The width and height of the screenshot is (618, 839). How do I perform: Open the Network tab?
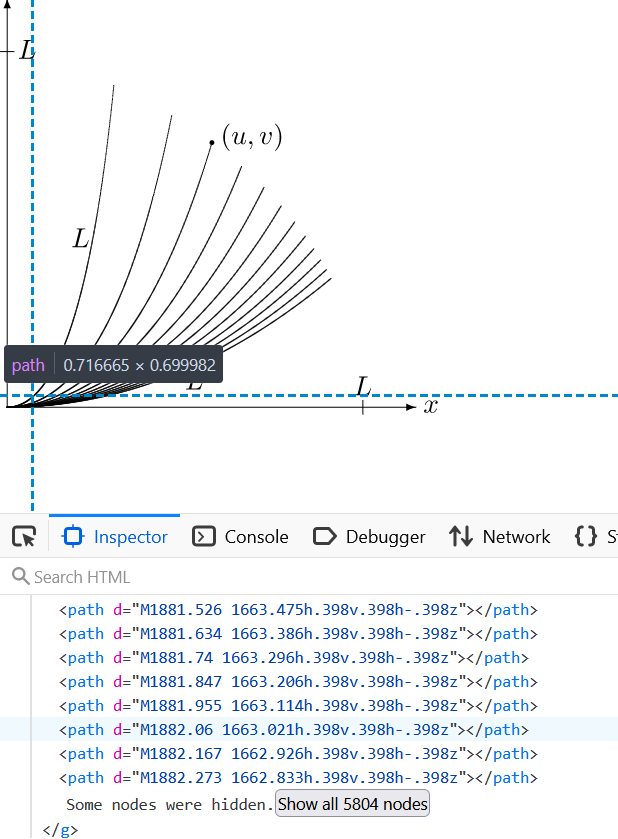coord(499,536)
